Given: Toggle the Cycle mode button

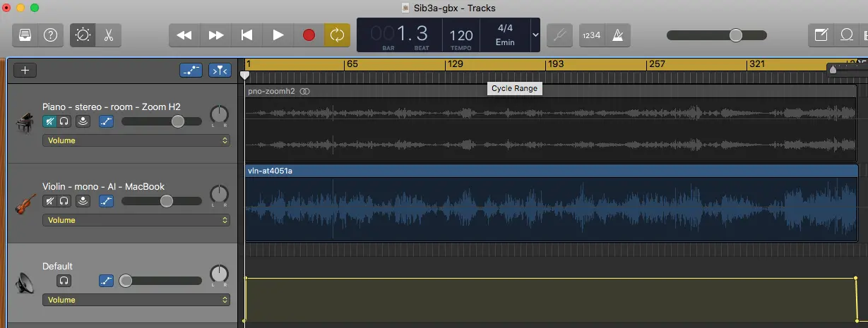Looking at the screenshot, I should [337, 35].
